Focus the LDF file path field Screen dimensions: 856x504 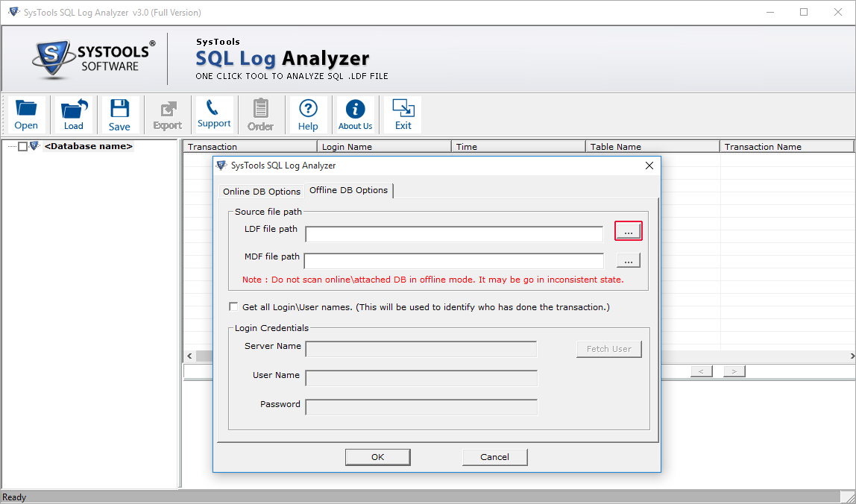tap(454, 234)
